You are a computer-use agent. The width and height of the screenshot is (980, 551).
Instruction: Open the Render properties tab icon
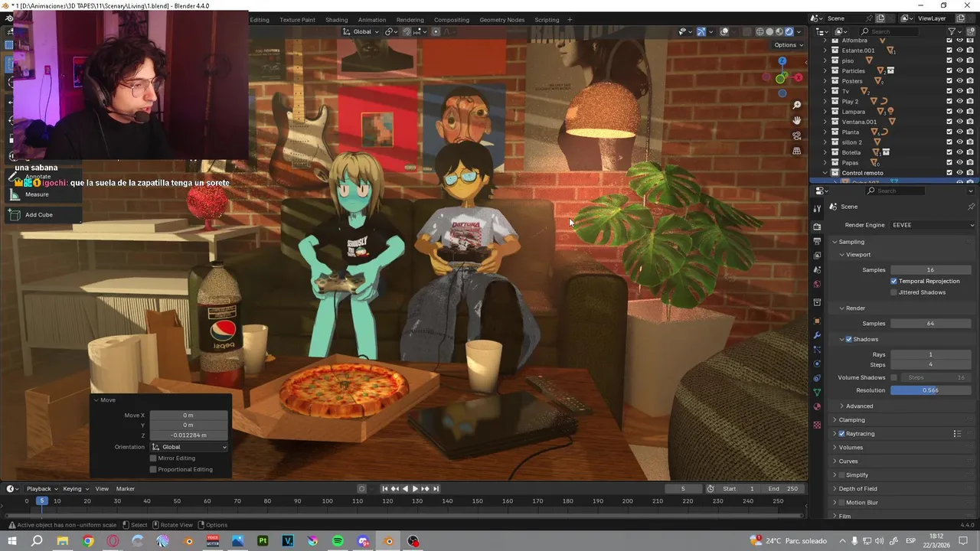817,227
